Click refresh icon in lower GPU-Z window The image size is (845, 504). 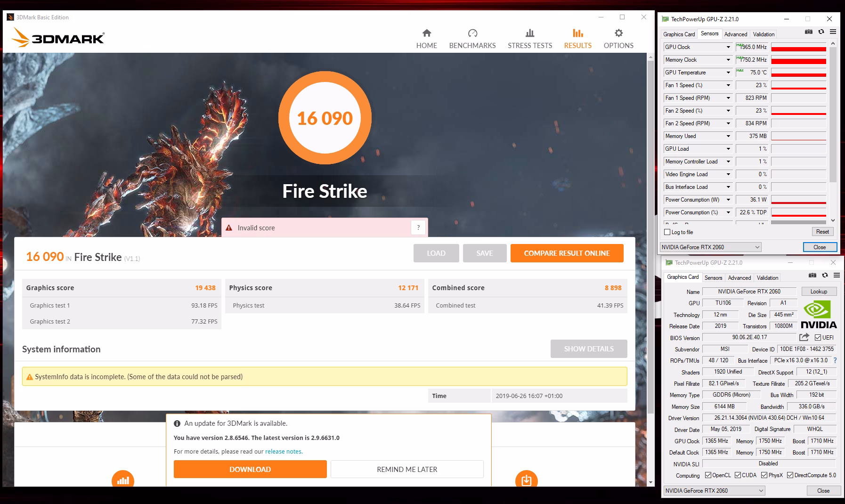point(825,275)
